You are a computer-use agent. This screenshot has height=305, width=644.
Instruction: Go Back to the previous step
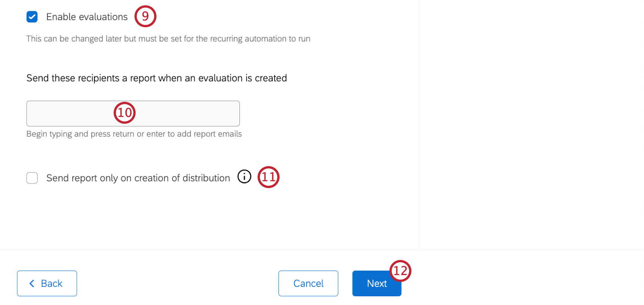[47, 283]
